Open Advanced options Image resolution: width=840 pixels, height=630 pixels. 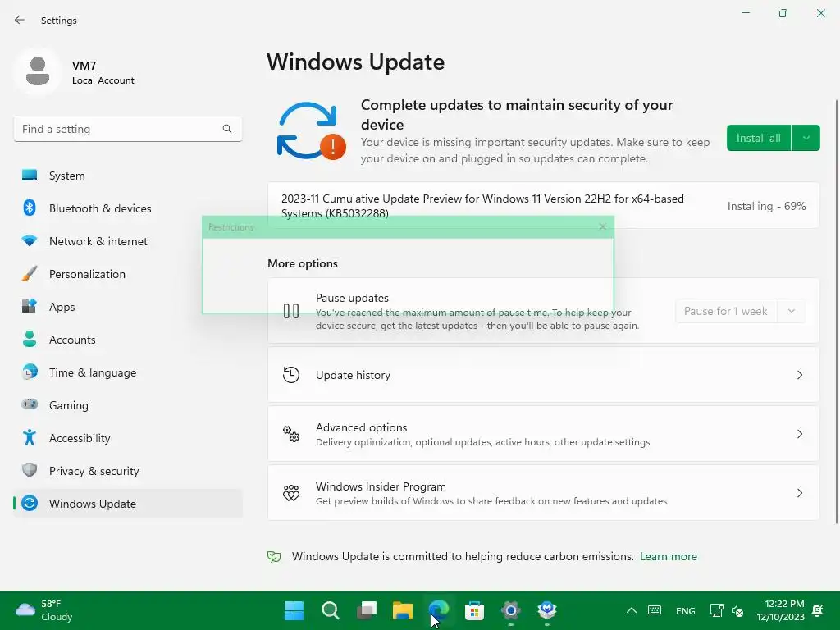pos(543,434)
